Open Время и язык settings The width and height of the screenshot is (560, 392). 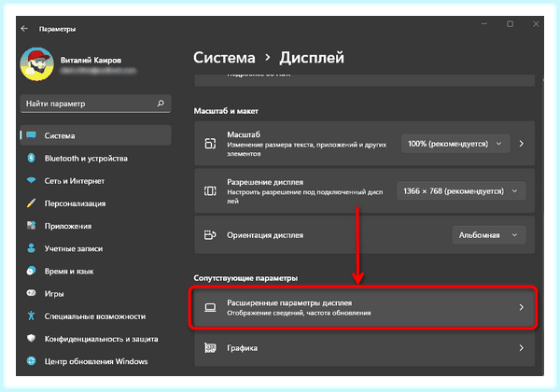[95, 271]
